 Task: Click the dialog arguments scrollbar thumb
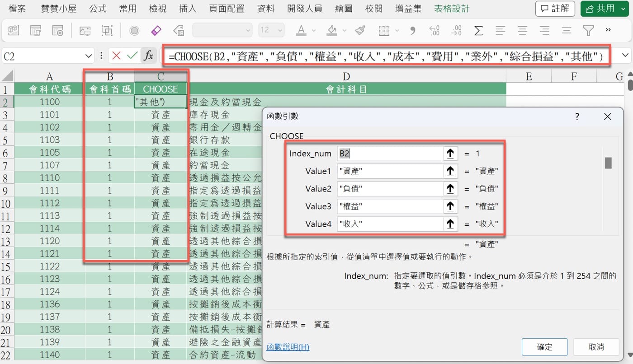608,163
